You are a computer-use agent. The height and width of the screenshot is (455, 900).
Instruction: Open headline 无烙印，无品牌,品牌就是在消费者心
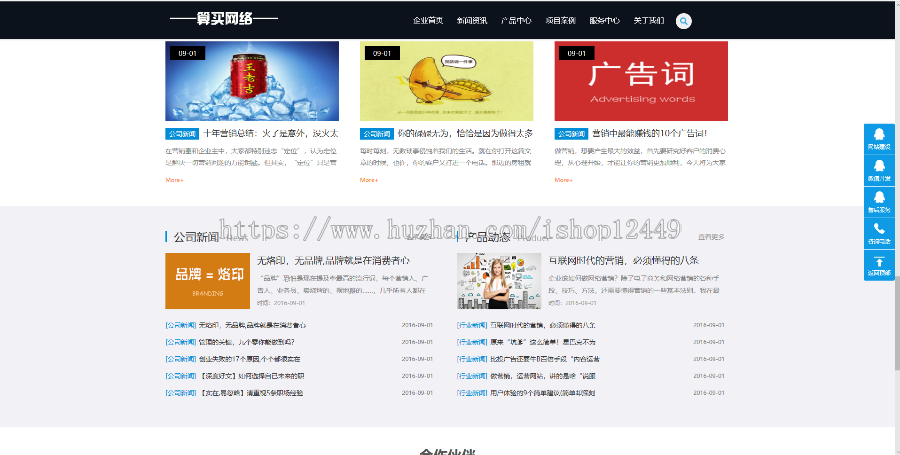click(x=333, y=260)
